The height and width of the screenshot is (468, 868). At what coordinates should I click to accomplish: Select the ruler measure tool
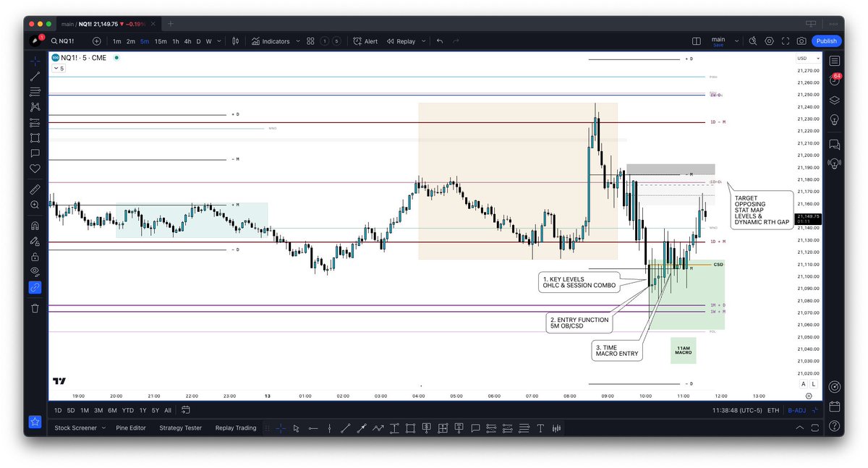click(x=35, y=190)
